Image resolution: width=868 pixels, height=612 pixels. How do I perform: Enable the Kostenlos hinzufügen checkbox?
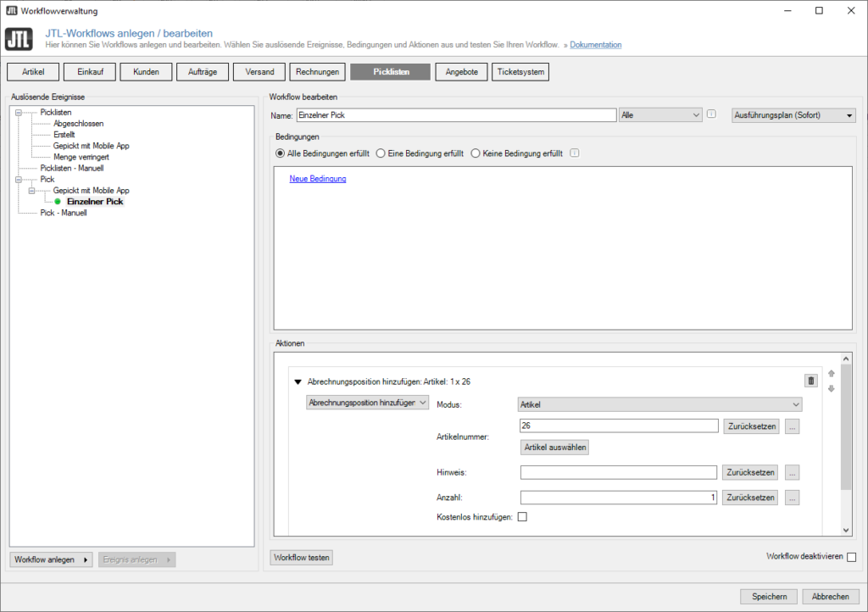[522, 517]
